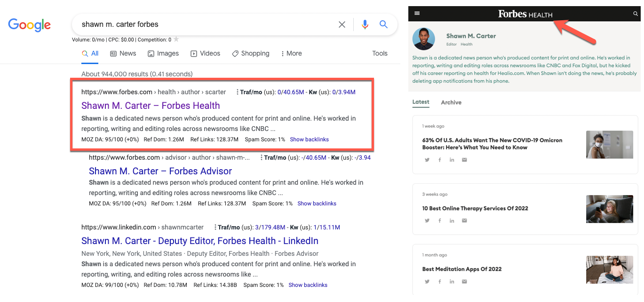Open options dots for Forbes Advisor result

coord(261,158)
